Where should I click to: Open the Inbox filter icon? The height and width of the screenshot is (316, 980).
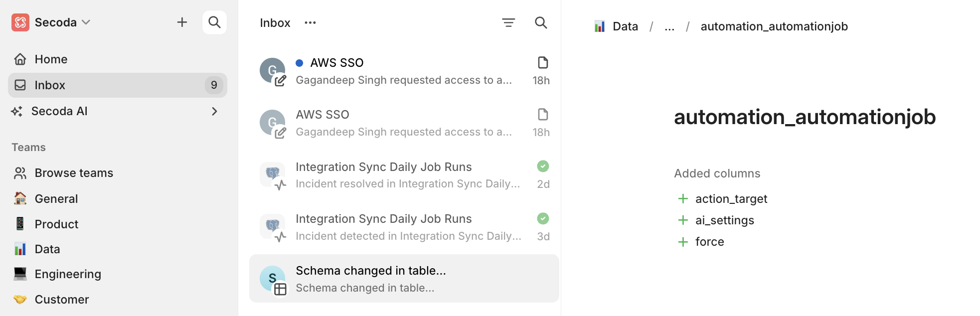point(508,23)
